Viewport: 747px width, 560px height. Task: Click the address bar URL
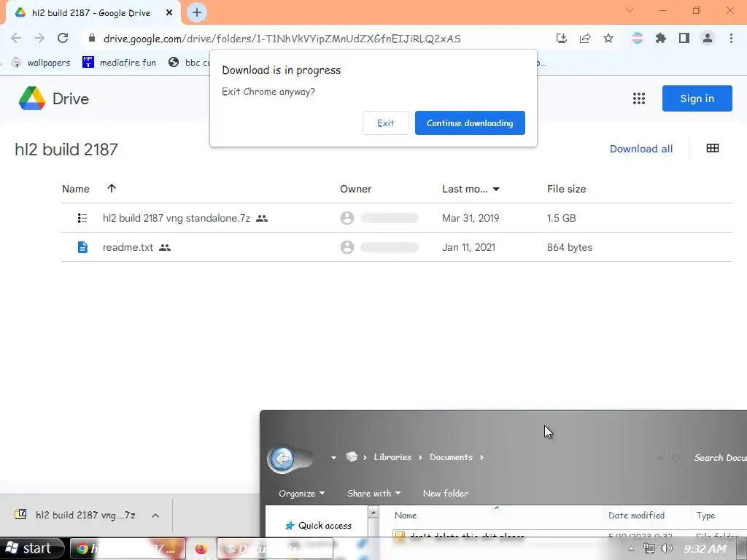tap(282, 39)
